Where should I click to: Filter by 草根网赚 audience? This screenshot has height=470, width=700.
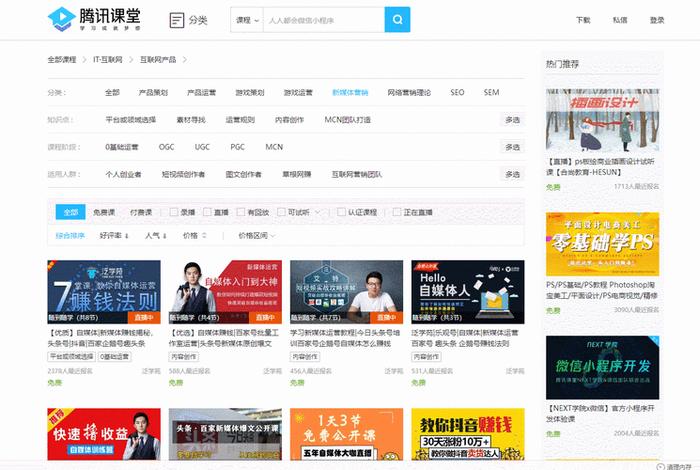(x=296, y=174)
